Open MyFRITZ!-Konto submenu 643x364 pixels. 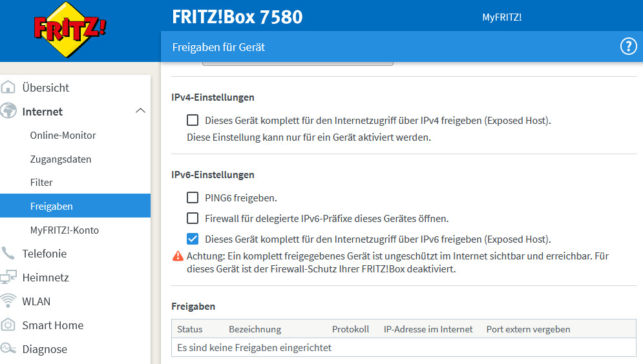pos(65,230)
